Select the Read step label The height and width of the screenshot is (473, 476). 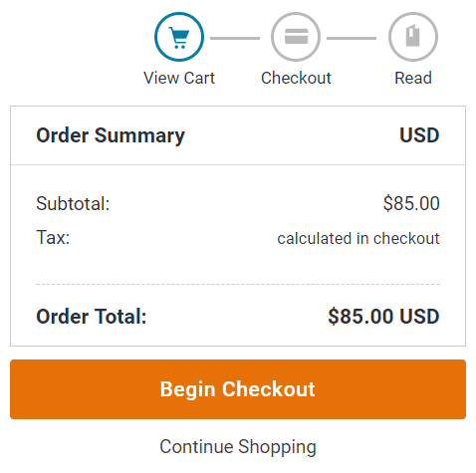coord(413,79)
